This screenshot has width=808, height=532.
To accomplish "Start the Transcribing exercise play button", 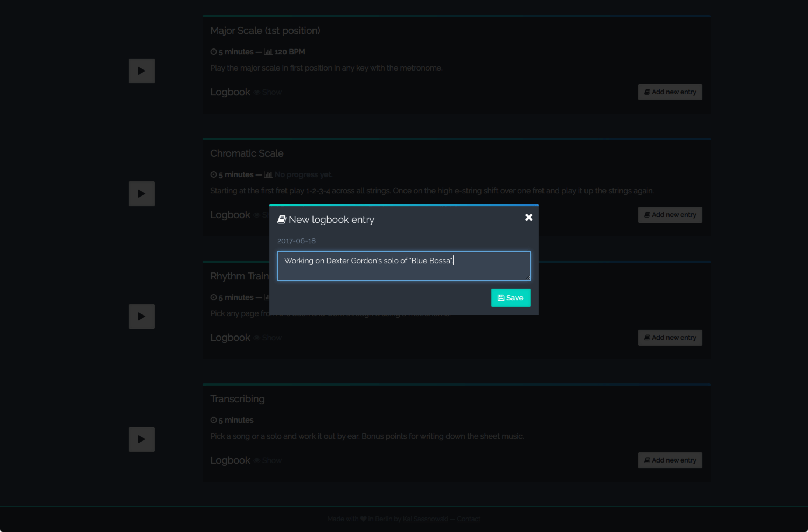I will [142, 439].
